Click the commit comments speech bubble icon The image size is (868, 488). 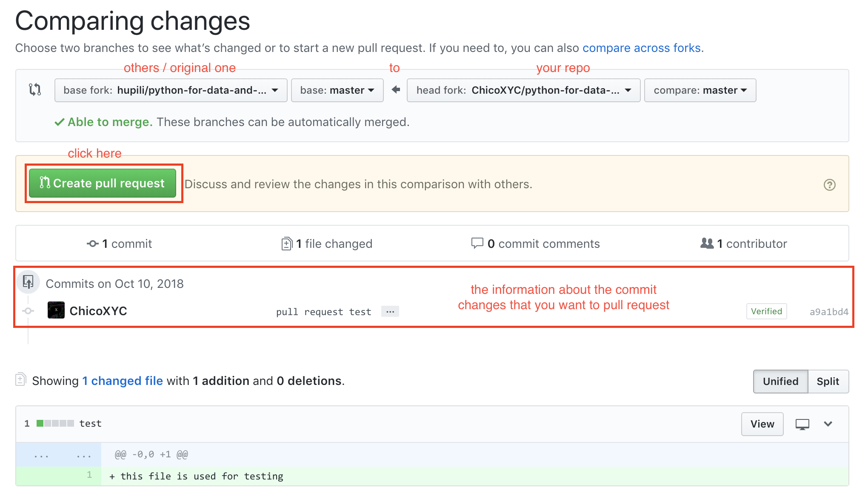click(x=477, y=243)
